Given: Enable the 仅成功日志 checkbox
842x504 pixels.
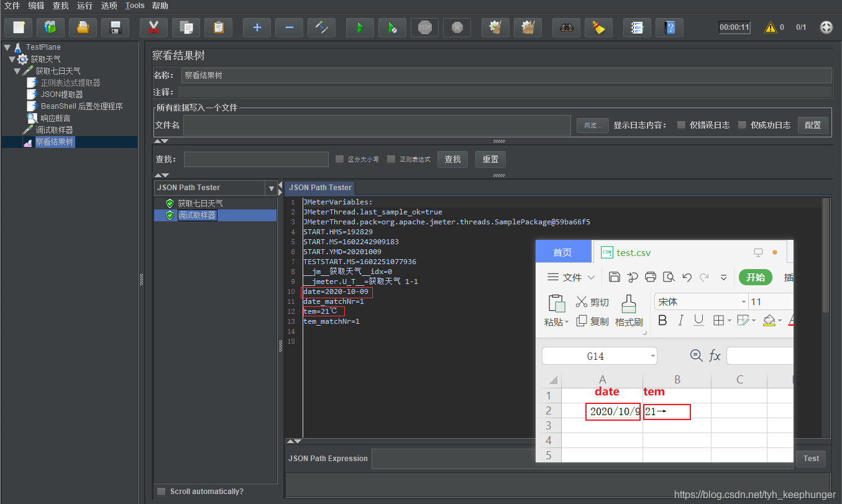Looking at the screenshot, I should click(742, 125).
